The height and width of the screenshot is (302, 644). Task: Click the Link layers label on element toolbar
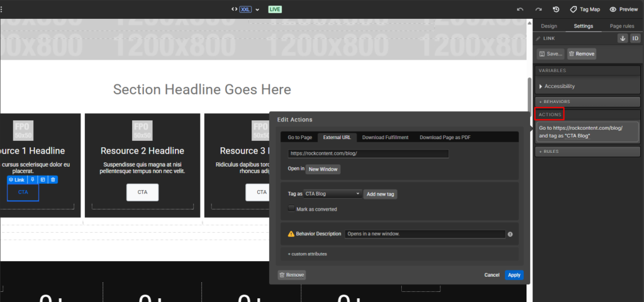pos(17,179)
